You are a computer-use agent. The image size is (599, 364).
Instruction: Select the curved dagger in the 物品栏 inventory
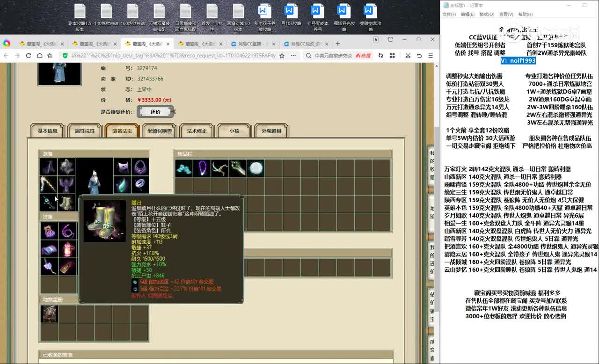tap(220, 168)
